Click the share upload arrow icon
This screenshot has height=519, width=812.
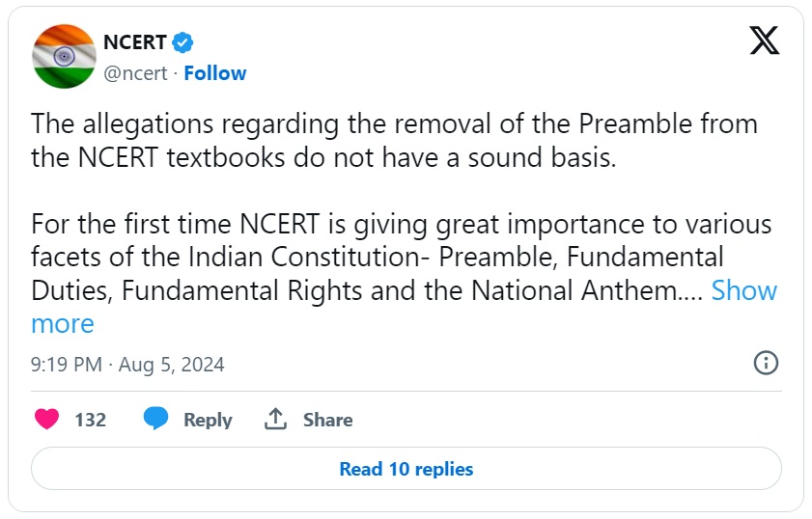click(x=275, y=420)
